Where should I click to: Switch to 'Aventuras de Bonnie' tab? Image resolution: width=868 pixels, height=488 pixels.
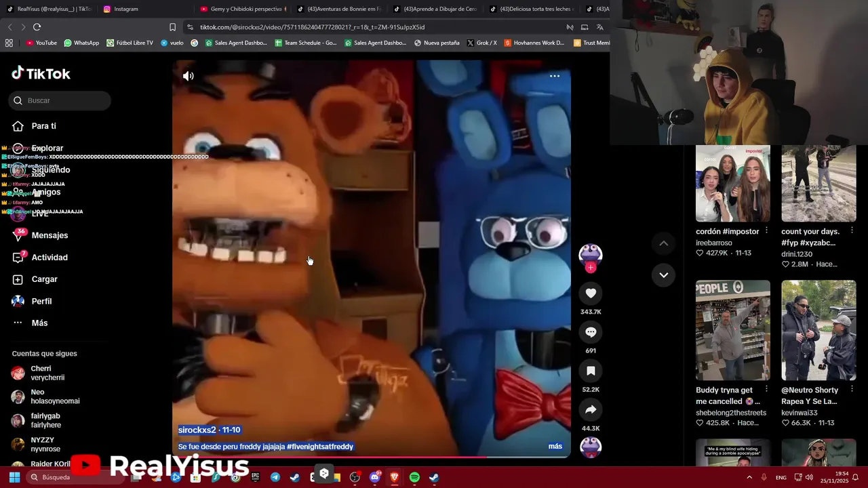pyautogui.click(x=340, y=9)
